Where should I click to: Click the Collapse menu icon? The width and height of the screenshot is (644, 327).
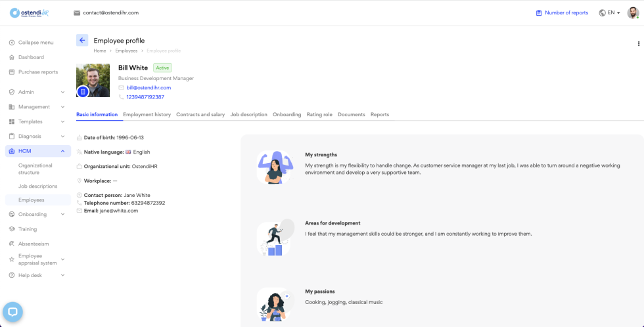coord(12,43)
